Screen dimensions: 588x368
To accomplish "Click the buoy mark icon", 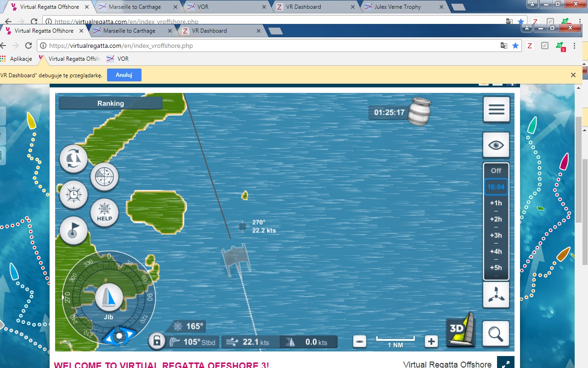I will click(420, 111).
